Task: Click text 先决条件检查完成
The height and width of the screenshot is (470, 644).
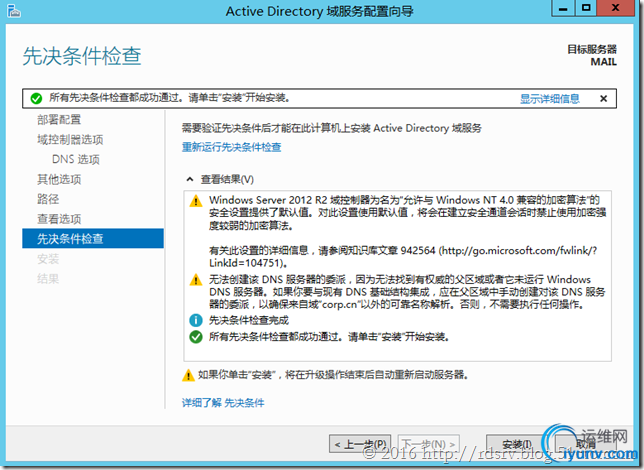Action: pos(249,320)
